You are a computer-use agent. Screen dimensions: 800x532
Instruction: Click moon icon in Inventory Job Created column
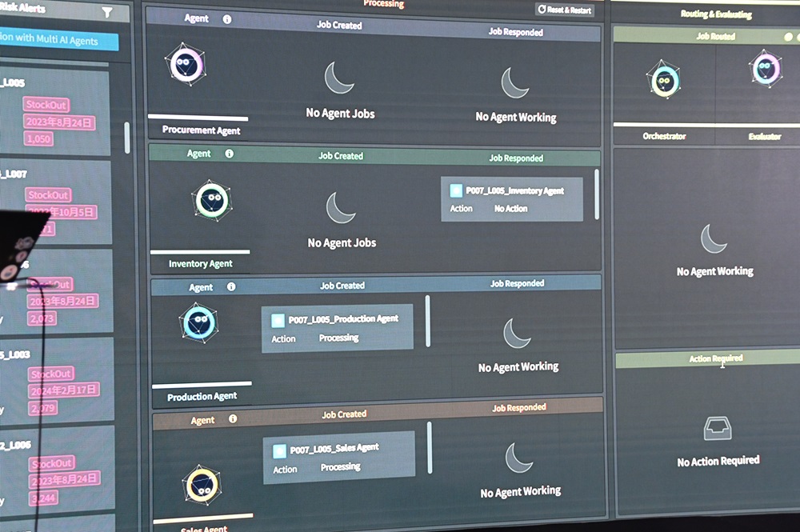click(x=341, y=207)
